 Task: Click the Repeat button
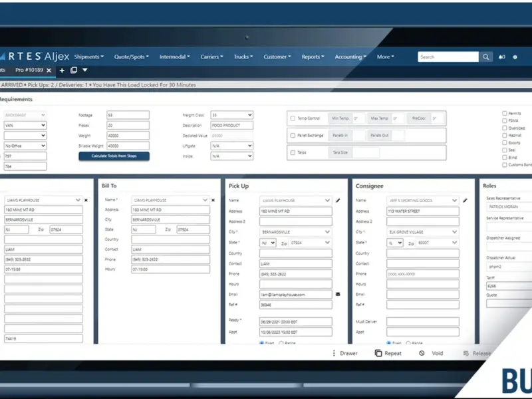pyautogui.click(x=388, y=353)
